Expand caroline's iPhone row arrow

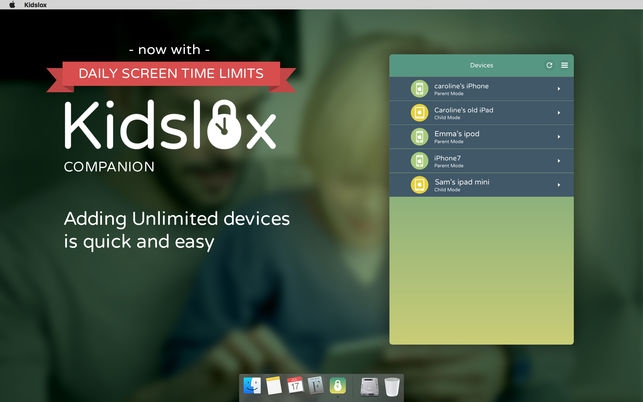click(559, 89)
